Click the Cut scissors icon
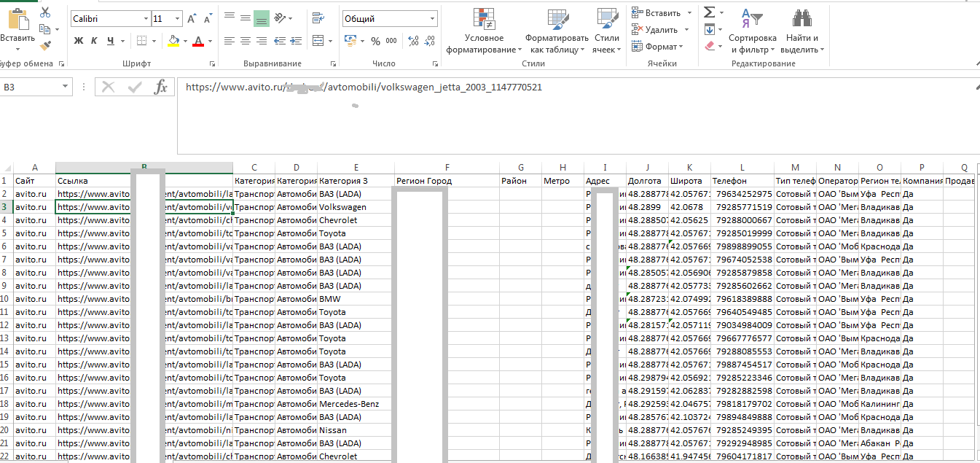Screen dimensions: 980x463 (45, 12)
